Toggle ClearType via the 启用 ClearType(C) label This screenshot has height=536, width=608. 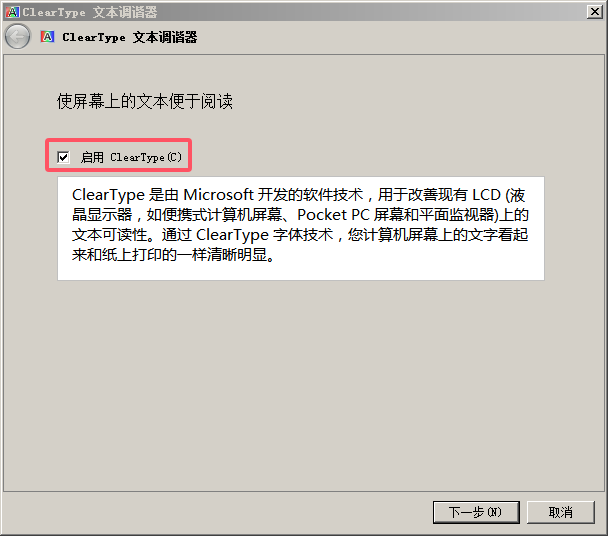click(x=131, y=157)
